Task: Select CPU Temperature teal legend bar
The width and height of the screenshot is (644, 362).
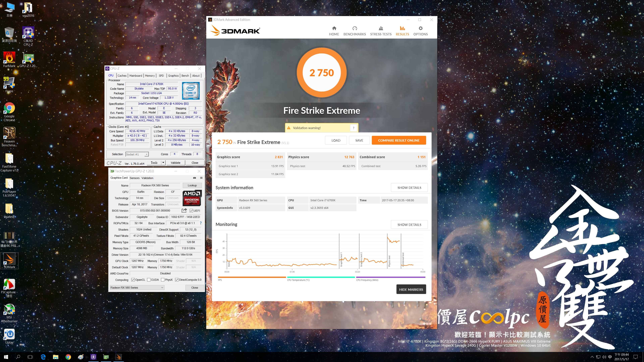Action: [321, 277]
